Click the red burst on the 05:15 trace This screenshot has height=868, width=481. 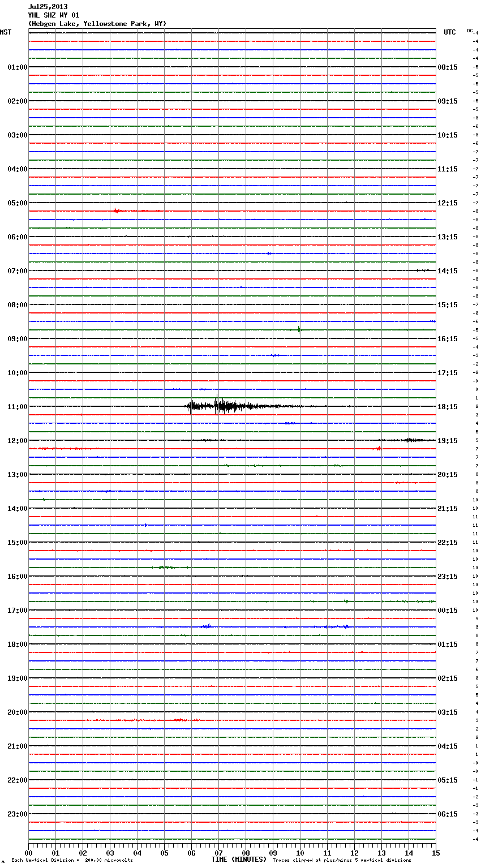tap(117, 210)
